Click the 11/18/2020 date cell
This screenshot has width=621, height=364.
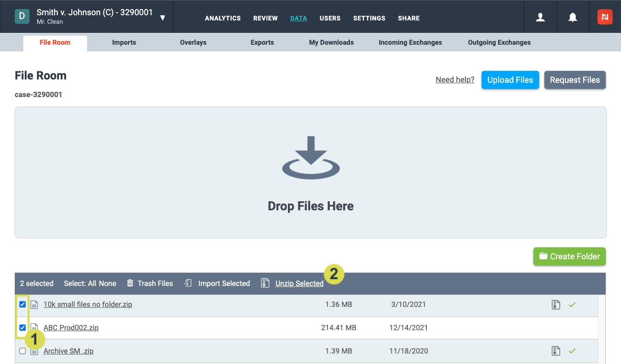pyautogui.click(x=408, y=351)
